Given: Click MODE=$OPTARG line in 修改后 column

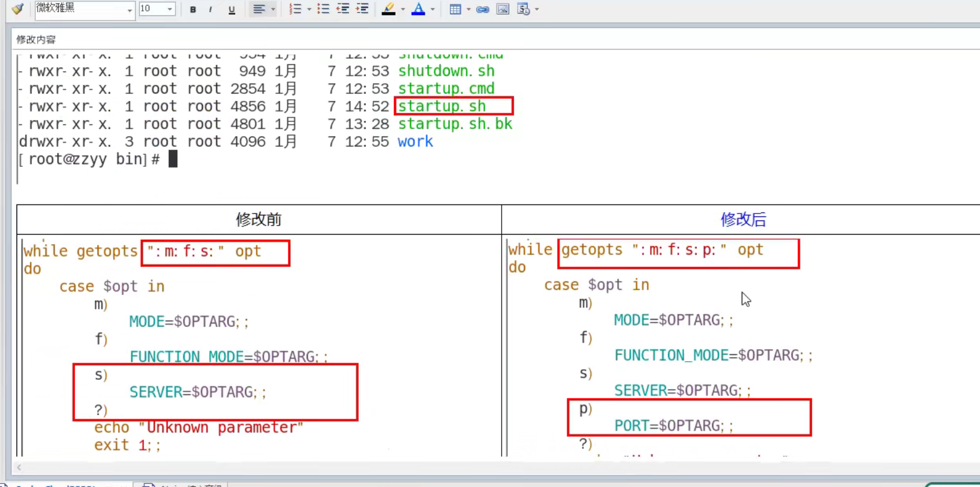Looking at the screenshot, I should [673, 320].
